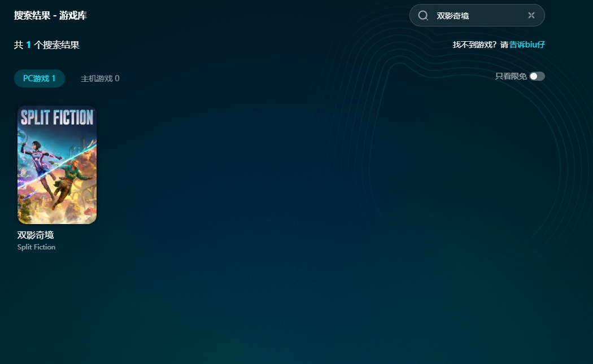The image size is (593, 364).
Task: Click the 只看限免 label text
Action: click(511, 76)
